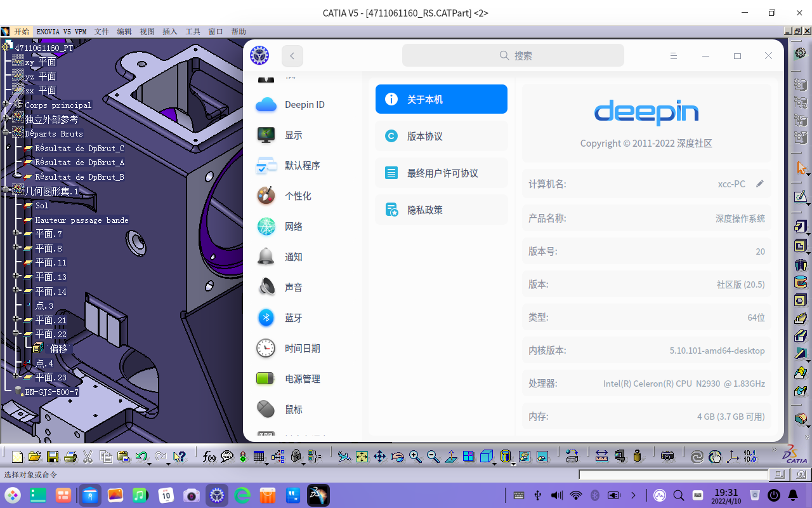Select the Pan view tool

click(379, 456)
